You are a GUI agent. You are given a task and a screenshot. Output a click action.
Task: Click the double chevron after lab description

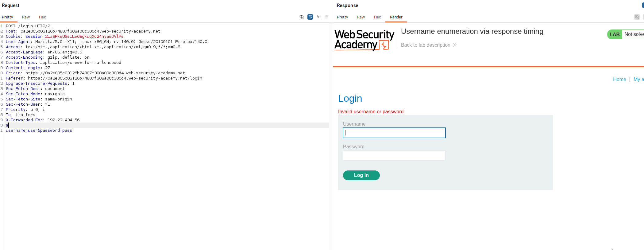tap(455, 45)
